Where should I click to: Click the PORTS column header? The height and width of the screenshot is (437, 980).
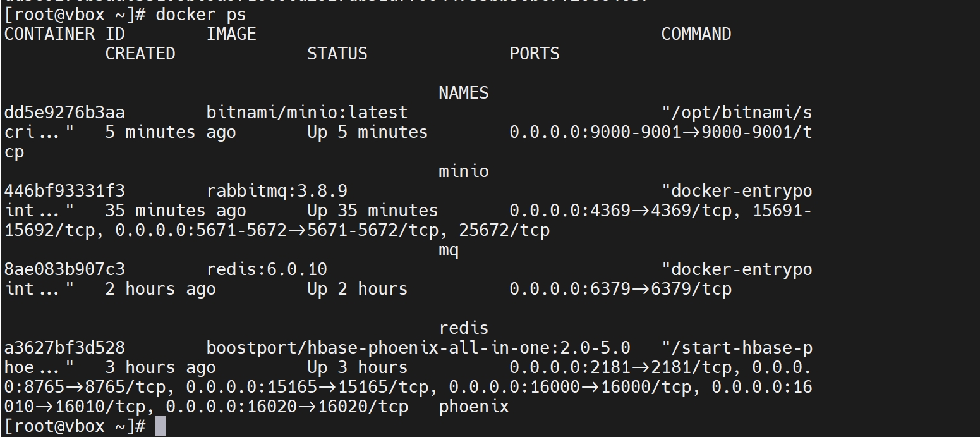tap(535, 54)
